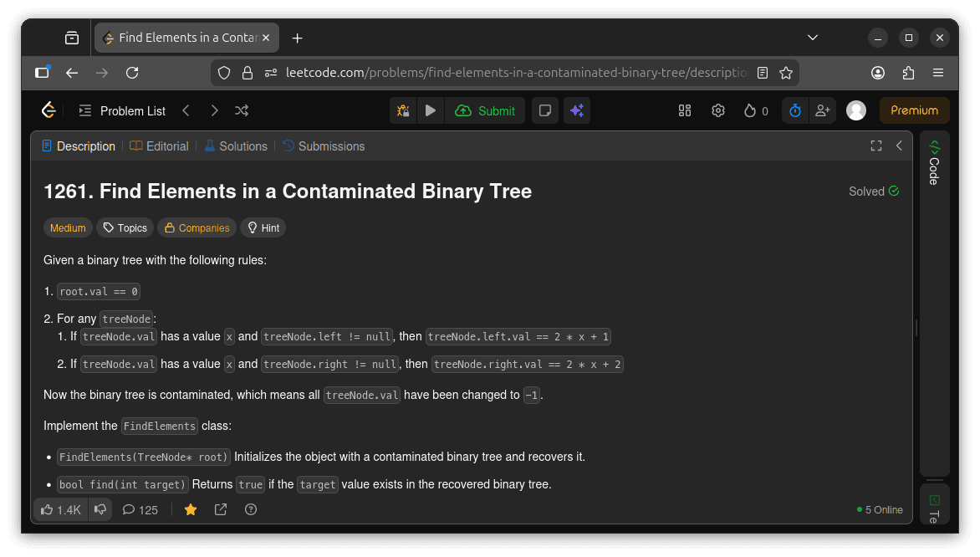Open the Solutions tab
Image resolution: width=980 pixels, height=557 pixels.
pos(236,146)
